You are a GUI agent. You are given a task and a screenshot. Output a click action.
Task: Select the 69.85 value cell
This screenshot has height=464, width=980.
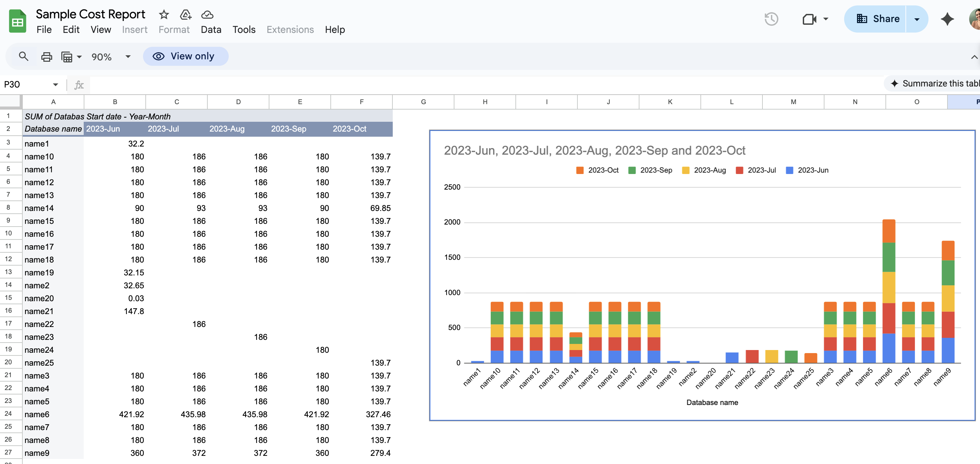(362, 208)
